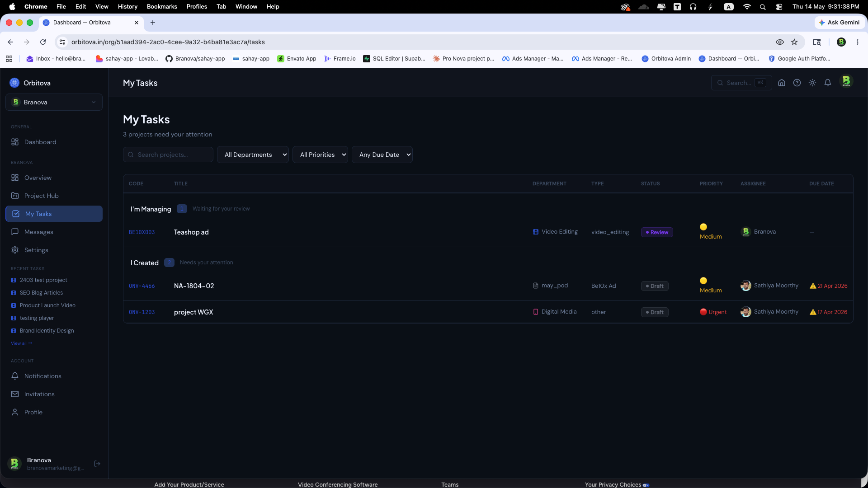The height and width of the screenshot is (488, 868).
Task: Click yellow Medium priority dot for NA-1804-02
Action: 703,281
